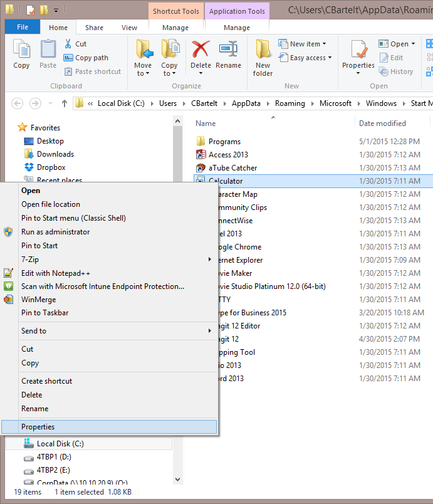Click Edit in the Open group

point(391,58)
